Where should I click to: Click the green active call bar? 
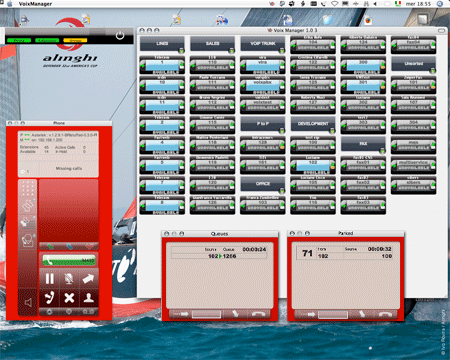click(69, 260)
